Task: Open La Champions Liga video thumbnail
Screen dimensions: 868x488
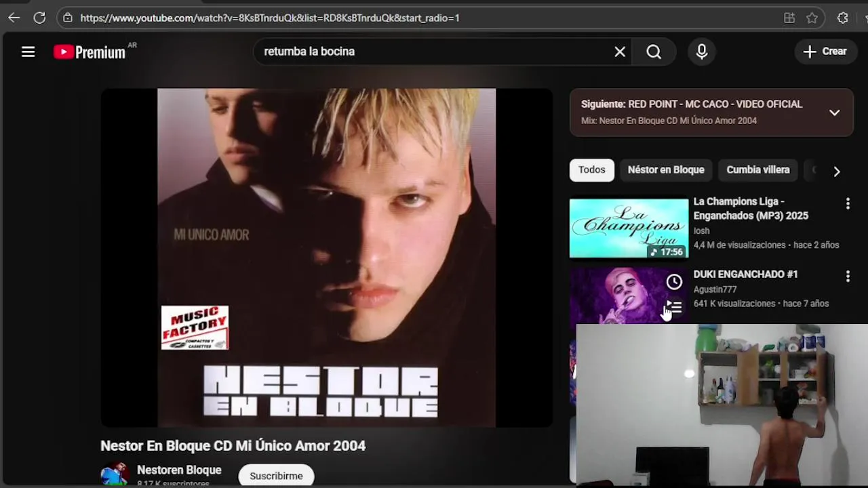Action: point(629,228)
